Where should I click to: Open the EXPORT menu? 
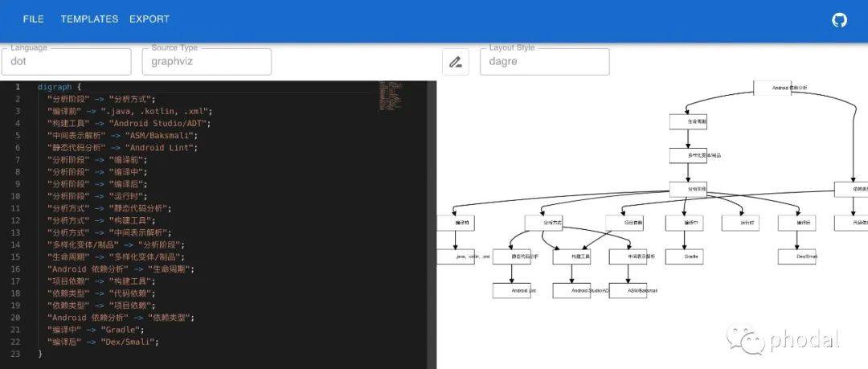(149, 19)
